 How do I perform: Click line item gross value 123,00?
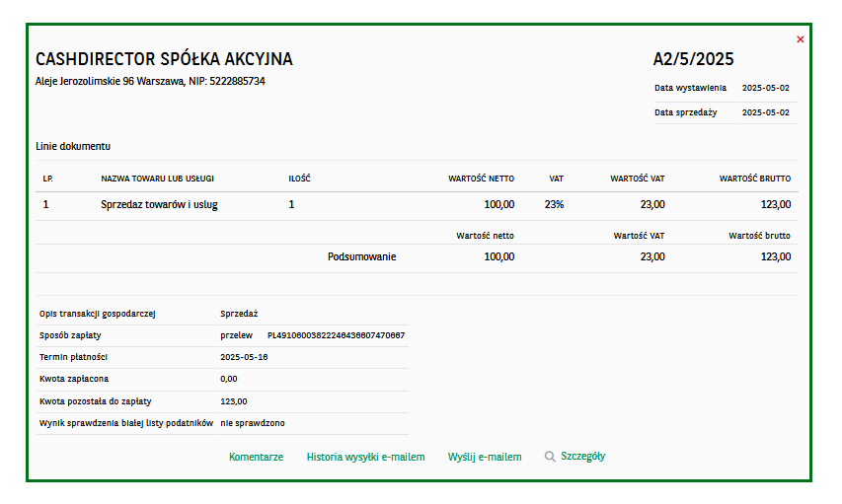point(776,204)
